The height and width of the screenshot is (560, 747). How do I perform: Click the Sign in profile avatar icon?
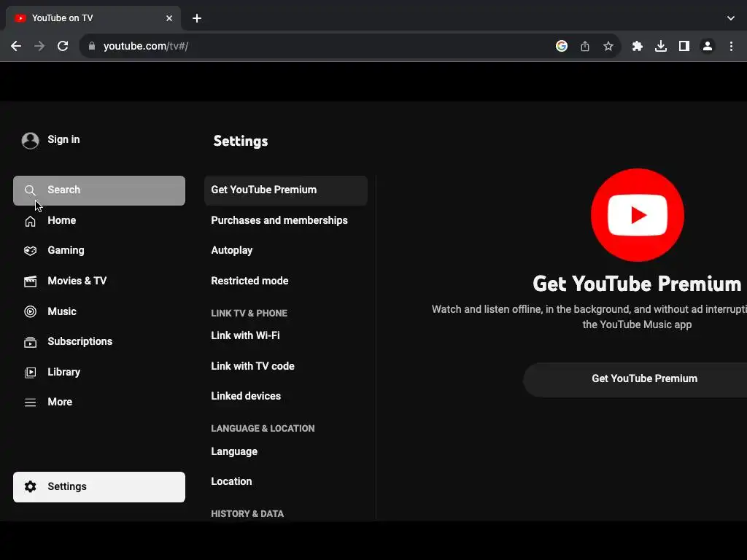[x=30, y=141]
